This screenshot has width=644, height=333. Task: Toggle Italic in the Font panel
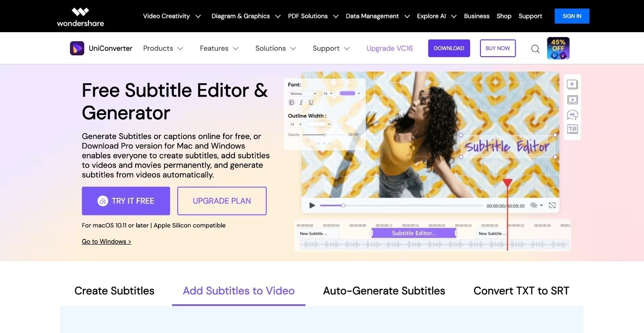pyautogui.click(x=301, y=103)
